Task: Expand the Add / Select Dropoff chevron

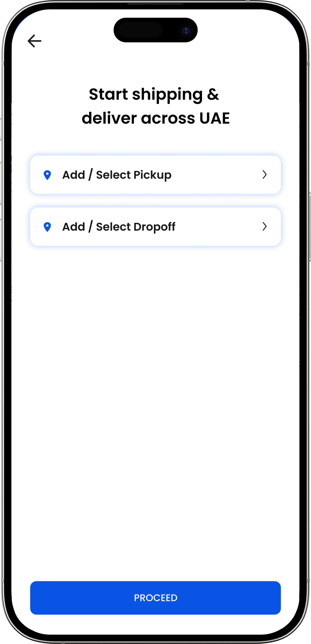Action: coord(264,227)
